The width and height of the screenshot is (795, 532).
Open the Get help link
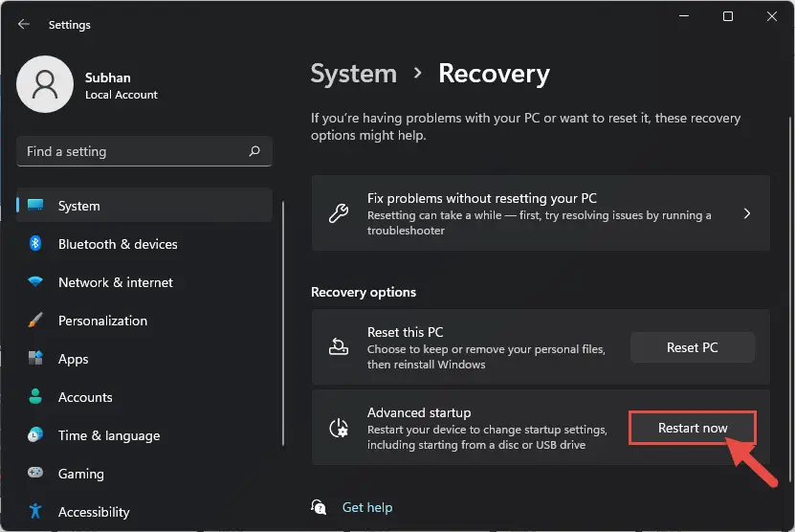367,507
